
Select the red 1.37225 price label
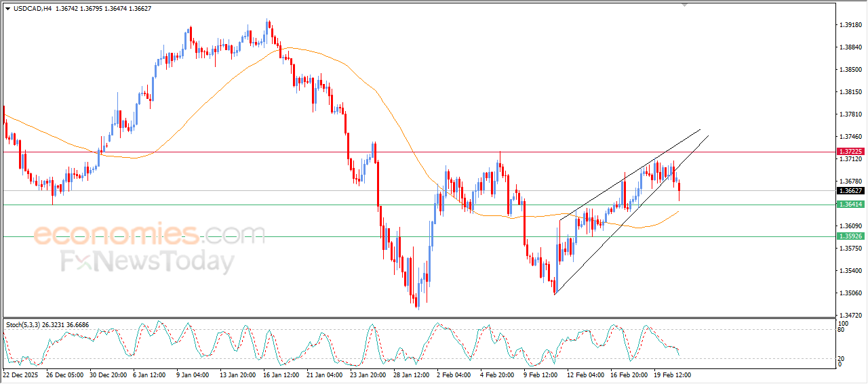click(x=850, y=152)
